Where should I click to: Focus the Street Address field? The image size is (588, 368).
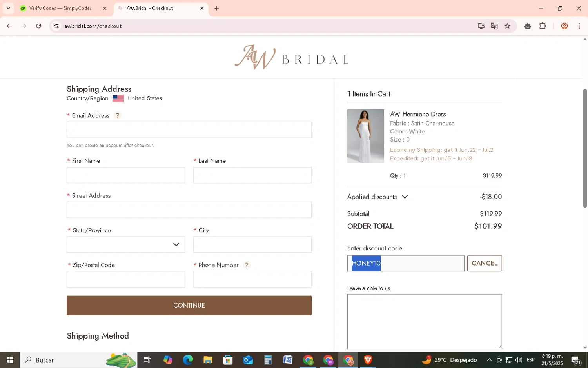pyautogui.click(x=189, y=210)
